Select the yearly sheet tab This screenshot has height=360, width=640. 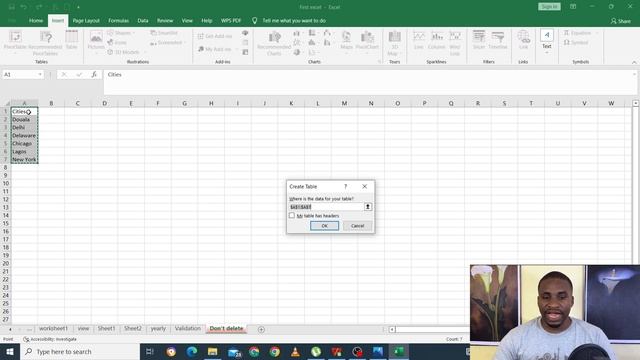(x=158, y=329)
